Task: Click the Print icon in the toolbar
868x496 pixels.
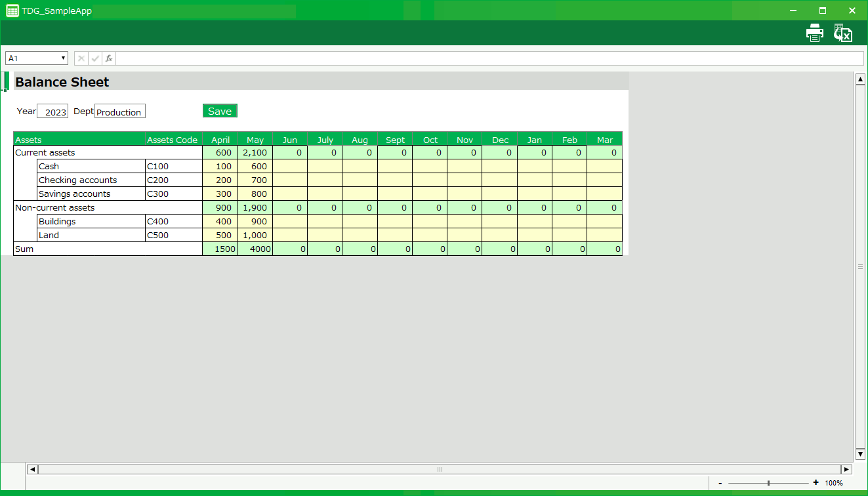Action: (814, 33)
